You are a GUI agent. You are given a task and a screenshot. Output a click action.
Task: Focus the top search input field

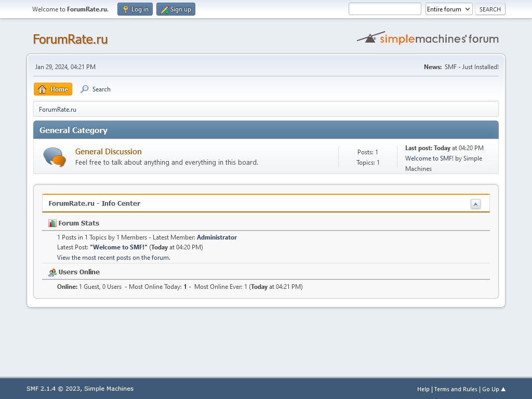[x=385, y=9]
